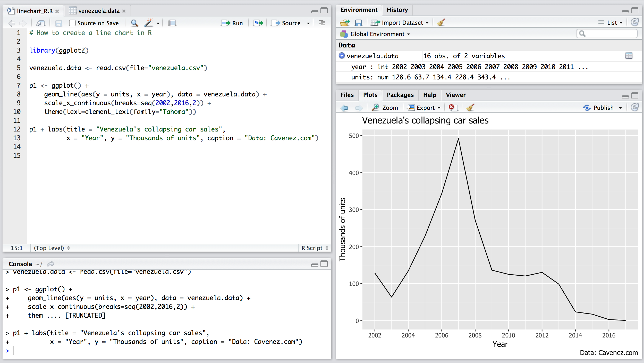Pop the script out into a new window
Image resolution: width=644 pixels, height=363 pixels.
click(40, 23)
